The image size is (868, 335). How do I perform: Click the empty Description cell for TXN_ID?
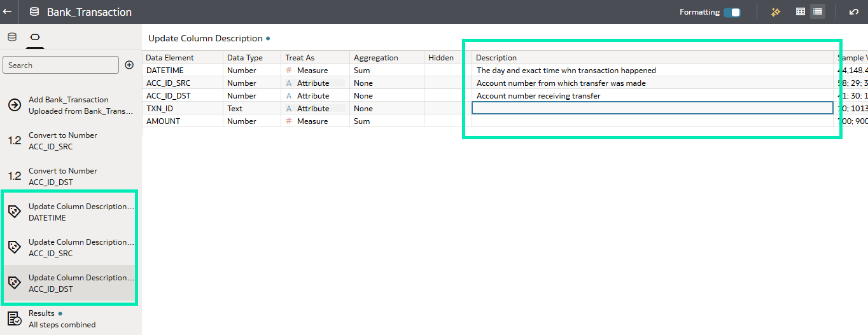pyautogui.click(x=652, y=109)
